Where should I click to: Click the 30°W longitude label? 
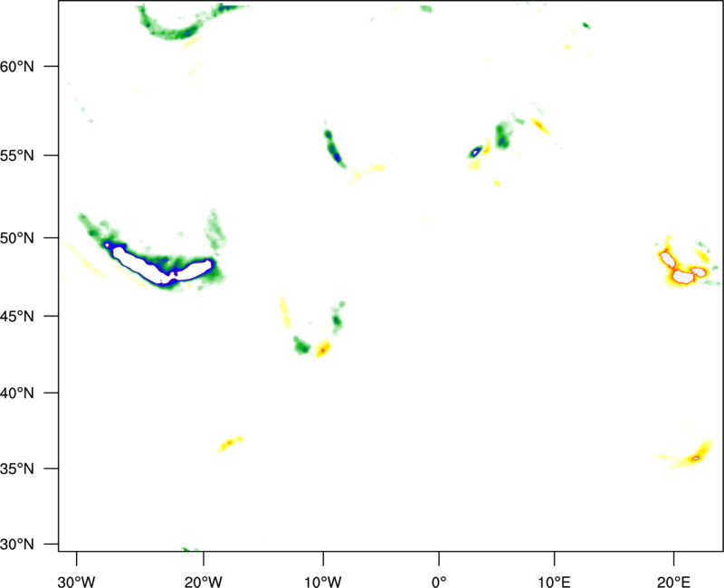click(77, 582)
